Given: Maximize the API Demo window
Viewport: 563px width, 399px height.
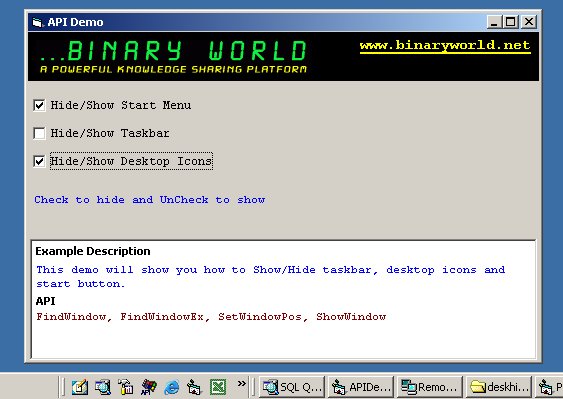Looking at the screenshot, I should [510, 22].
